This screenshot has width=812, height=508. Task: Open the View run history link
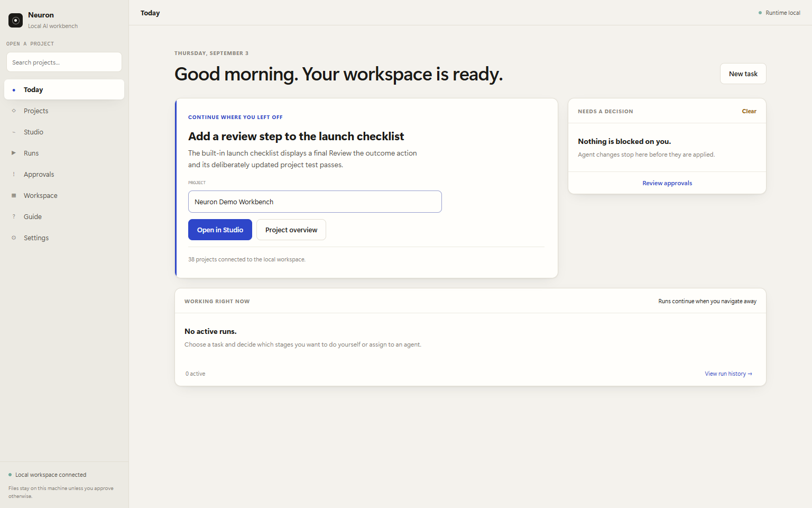tap(728, 374)
